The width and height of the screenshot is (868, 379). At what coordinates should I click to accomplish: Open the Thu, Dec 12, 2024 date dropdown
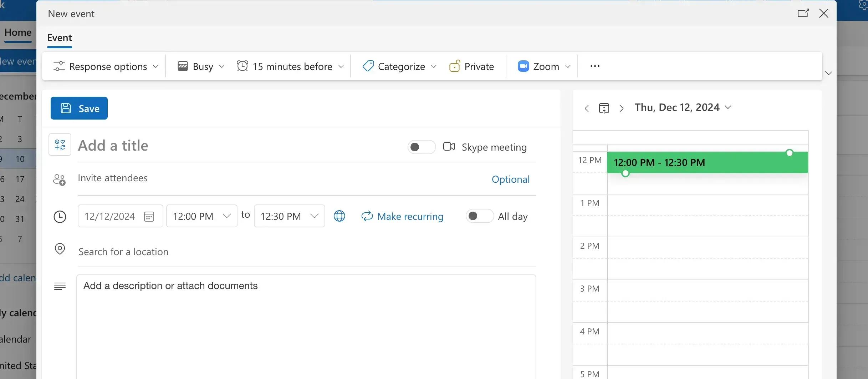coord(728,107)
